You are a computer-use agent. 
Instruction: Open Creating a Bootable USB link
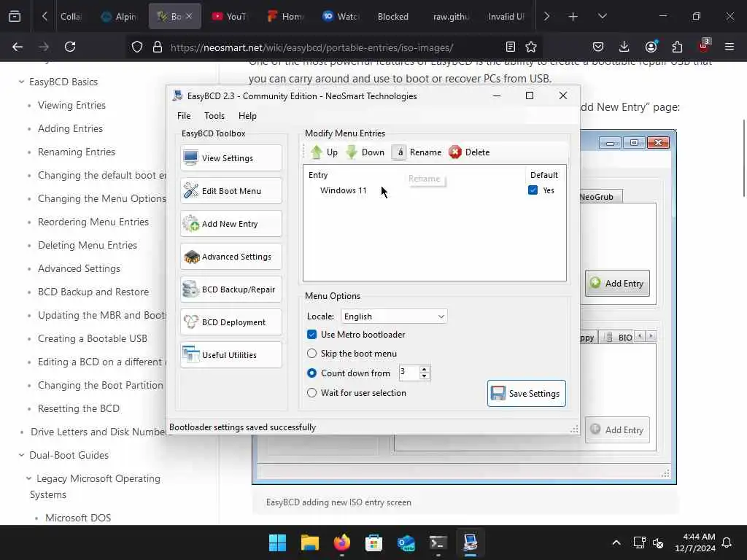point(93,338)
